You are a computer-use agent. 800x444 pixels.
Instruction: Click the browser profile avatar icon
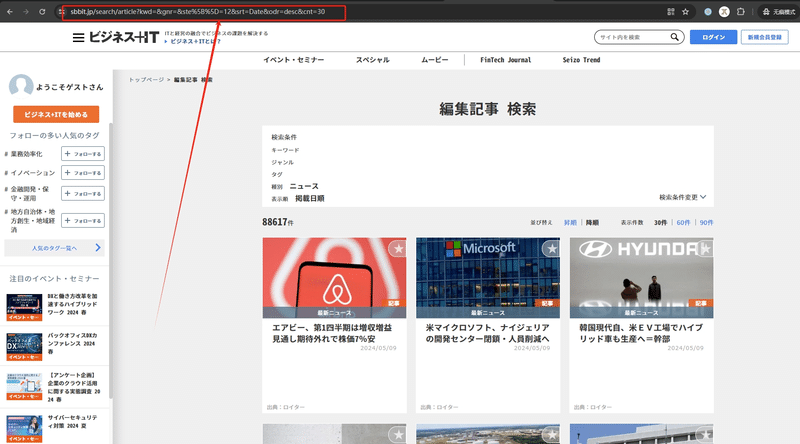click(x=724, y=12)
